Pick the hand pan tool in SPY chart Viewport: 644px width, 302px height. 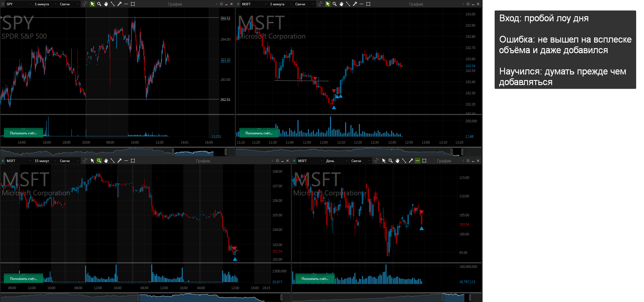(106, 4)
